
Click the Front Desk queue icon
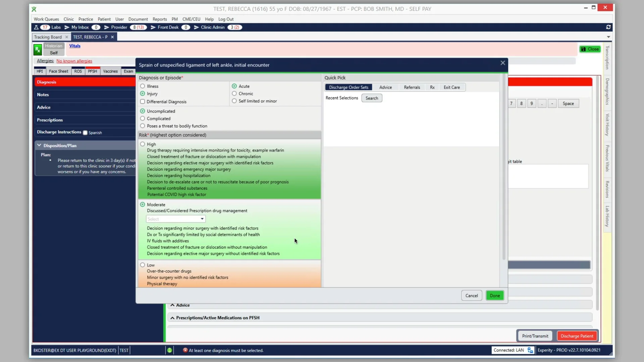pos(153,27)
